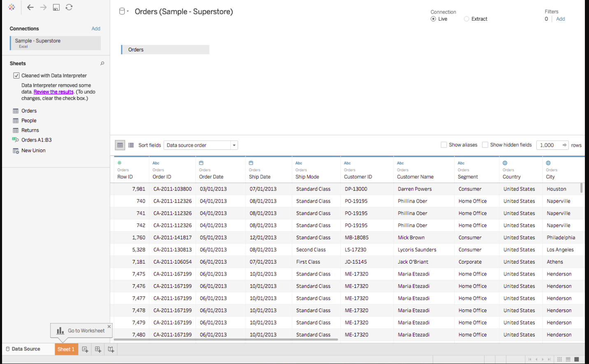Select the People sheet
Screen dimensions: 589x364
(29, 121)
